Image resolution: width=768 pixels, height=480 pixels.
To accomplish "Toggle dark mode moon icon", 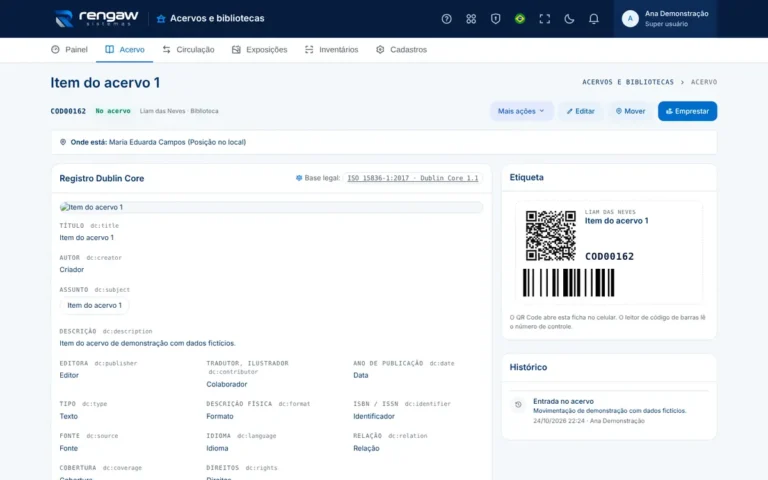I will [x=569, y=19].
